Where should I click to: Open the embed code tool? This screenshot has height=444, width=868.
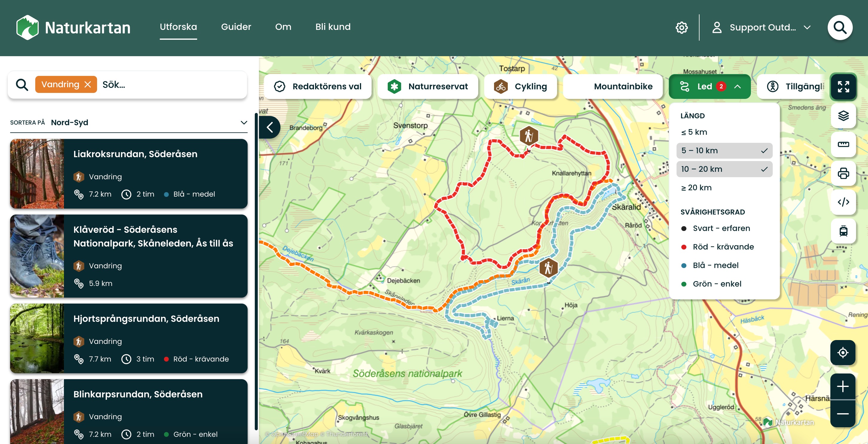click(843, 202)
